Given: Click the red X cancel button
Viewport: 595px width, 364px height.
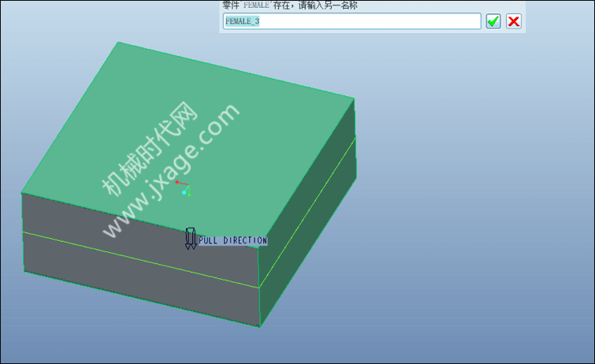Looking at the screenshot, I should [514, 21].
